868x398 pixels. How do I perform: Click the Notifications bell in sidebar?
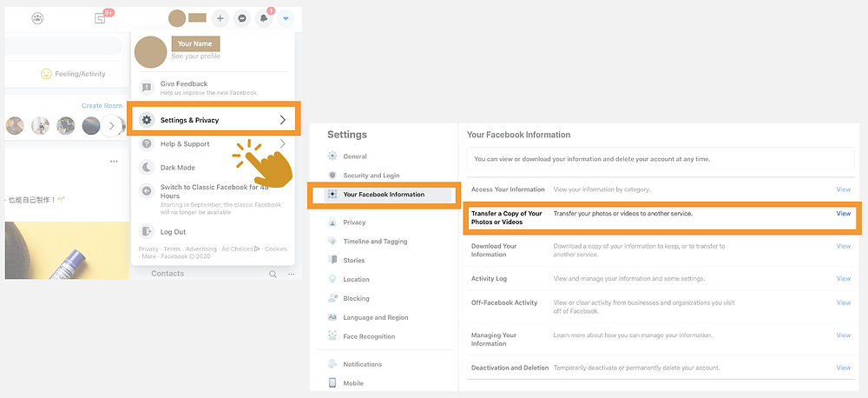[332, 364]
